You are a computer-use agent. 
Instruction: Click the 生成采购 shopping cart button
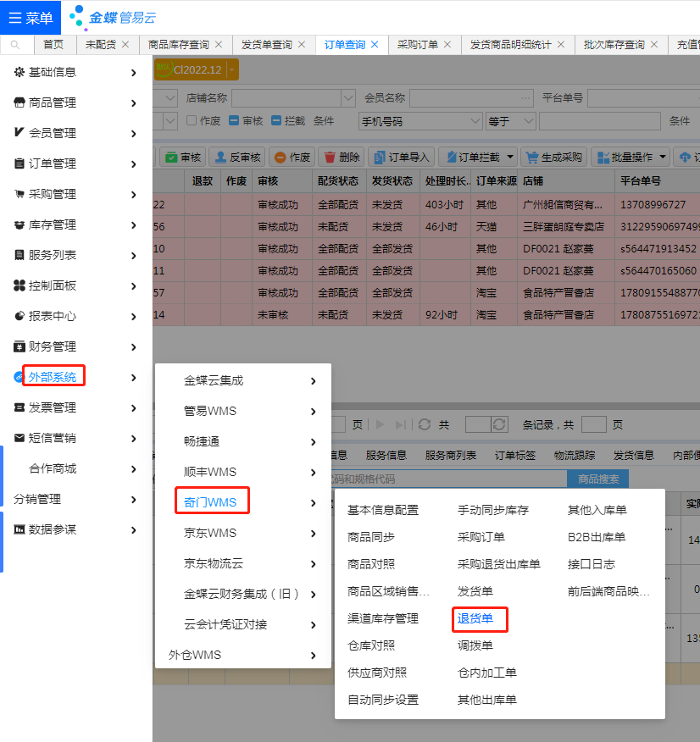click(x=553, y=157)
